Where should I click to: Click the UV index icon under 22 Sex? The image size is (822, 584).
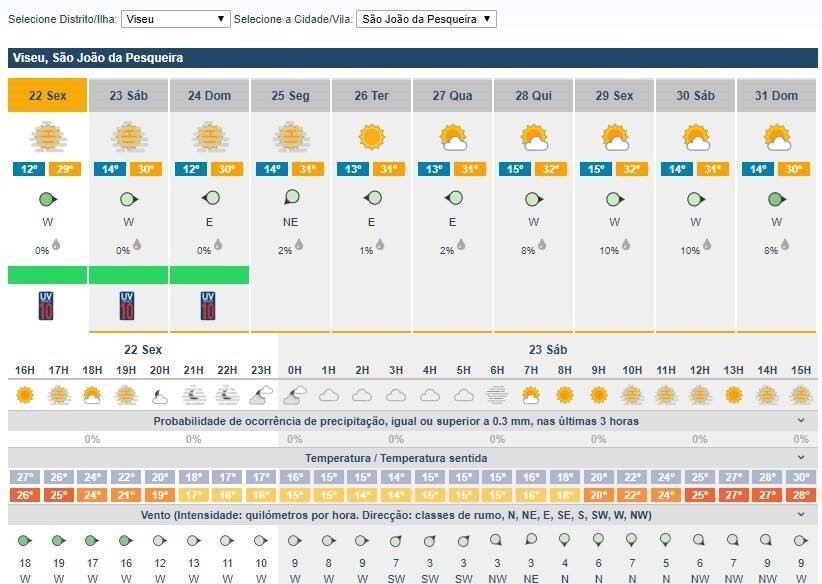pyautogui.click(x=43, y=305)
